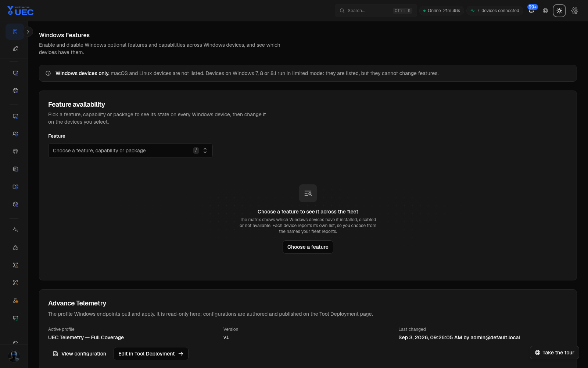Click the Search field in the header
Screen dimensions: 588x368
[x=376, y=11]
